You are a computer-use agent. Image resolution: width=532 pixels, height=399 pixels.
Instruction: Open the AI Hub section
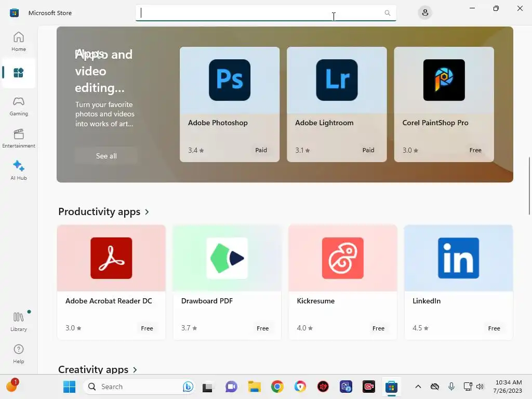pos(19,170)
